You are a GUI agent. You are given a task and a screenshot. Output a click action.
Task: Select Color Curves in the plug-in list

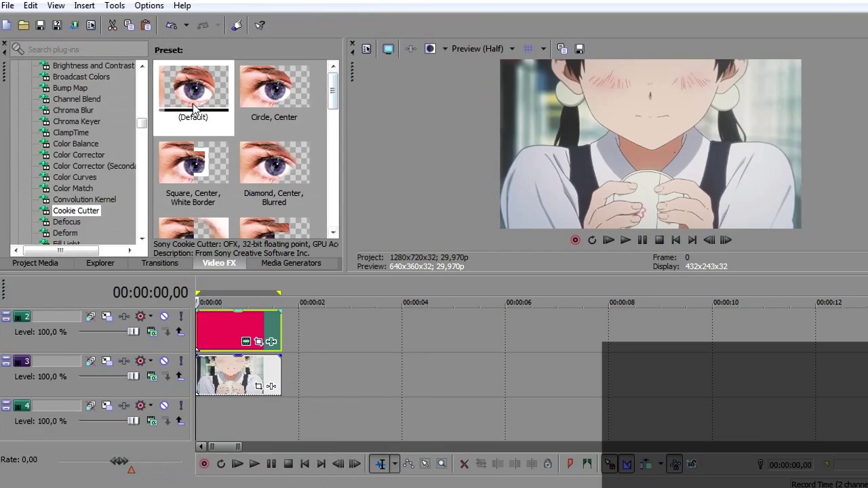click(x=75, y=177)
